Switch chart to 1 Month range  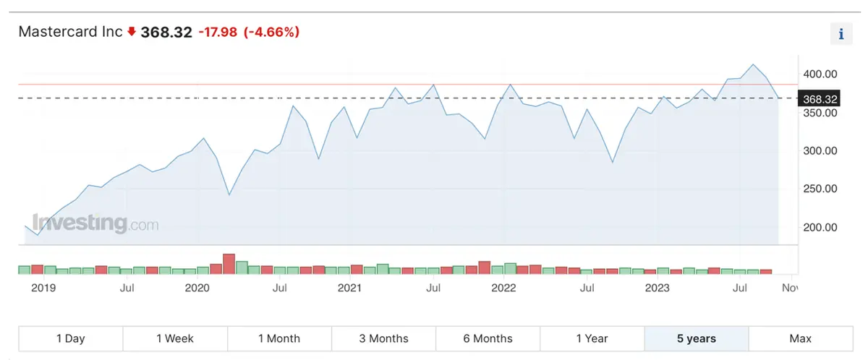pyautogui.click(x=279, y=338)
